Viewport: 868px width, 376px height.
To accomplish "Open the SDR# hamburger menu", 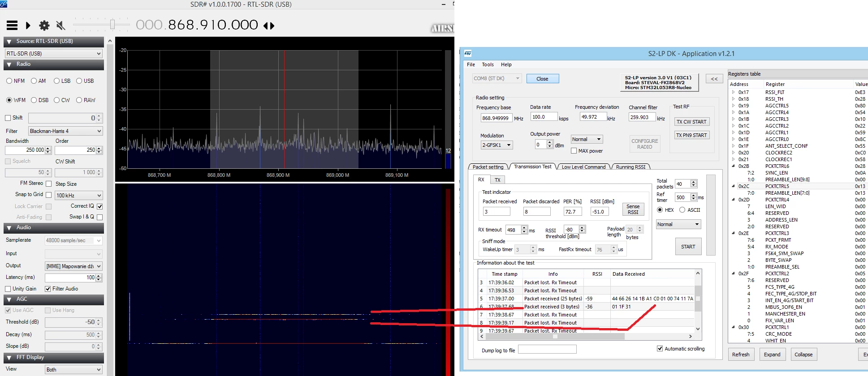I will click(12, 26).
